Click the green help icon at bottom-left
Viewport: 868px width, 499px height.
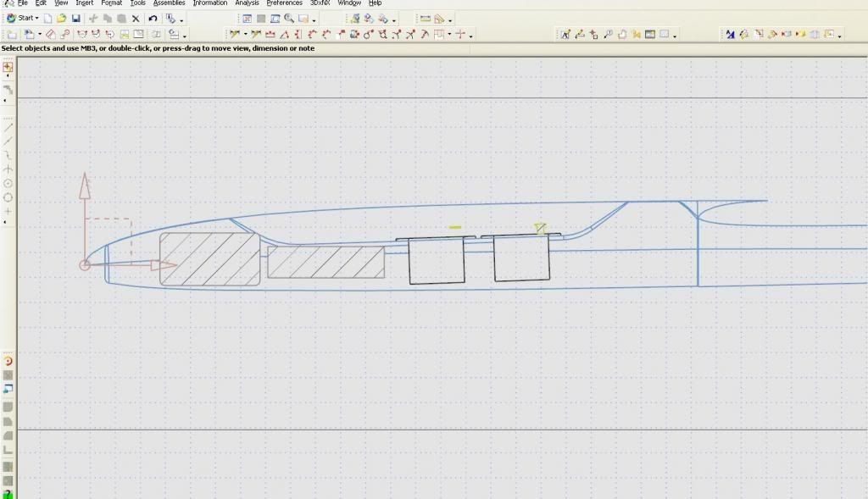pyautogui.click(x=8, y=493)
